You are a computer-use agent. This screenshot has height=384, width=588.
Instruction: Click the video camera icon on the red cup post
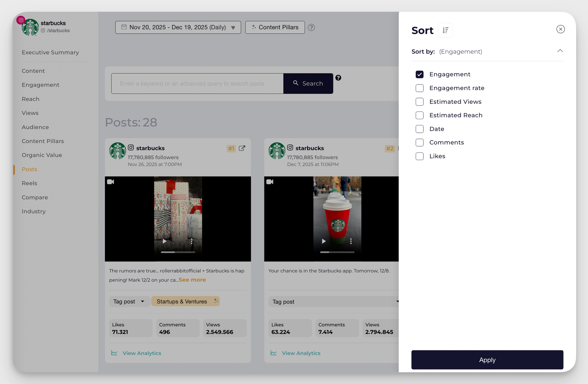[270, 182]
